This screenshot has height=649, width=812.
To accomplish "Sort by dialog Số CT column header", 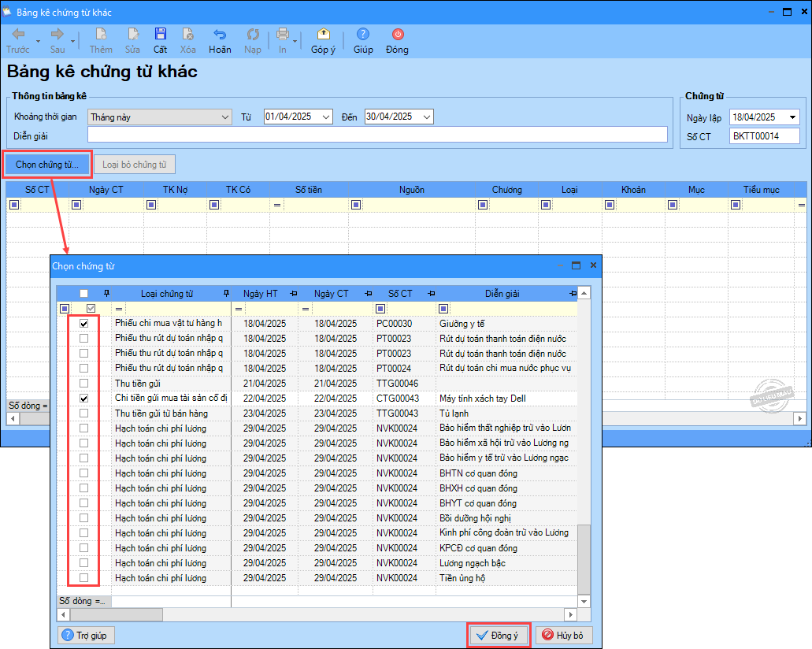I will click(400, 294).
